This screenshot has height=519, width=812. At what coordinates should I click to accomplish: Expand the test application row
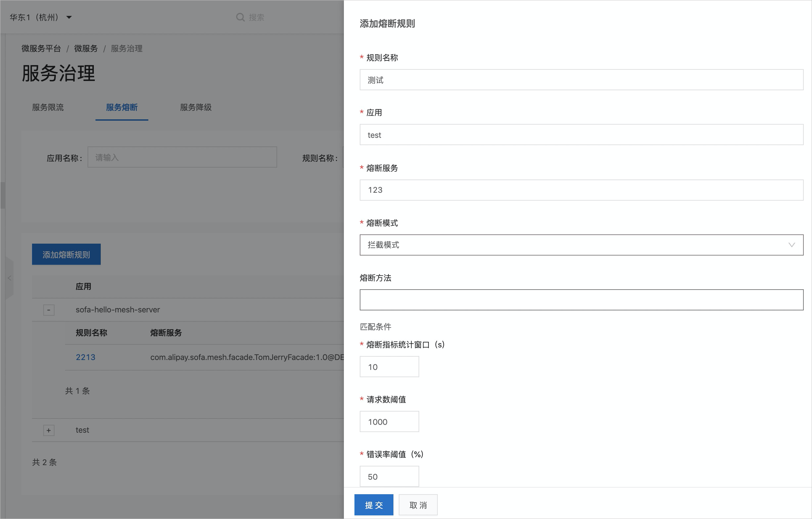point(49,430)
